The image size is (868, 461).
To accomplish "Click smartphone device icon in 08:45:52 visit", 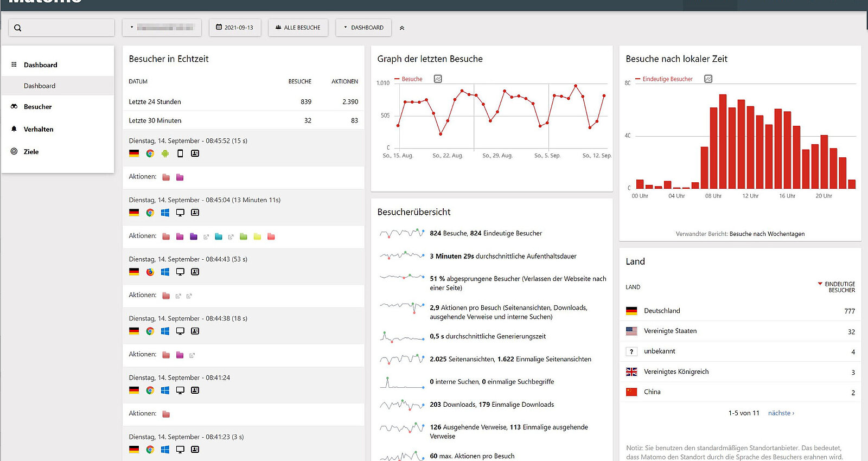I will (180, 153).
